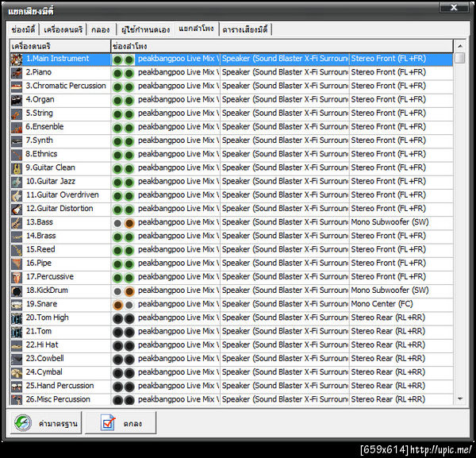Screen dimensions: 476x458
Task: Click the Synth instrument icon
Action: [17, 141]
